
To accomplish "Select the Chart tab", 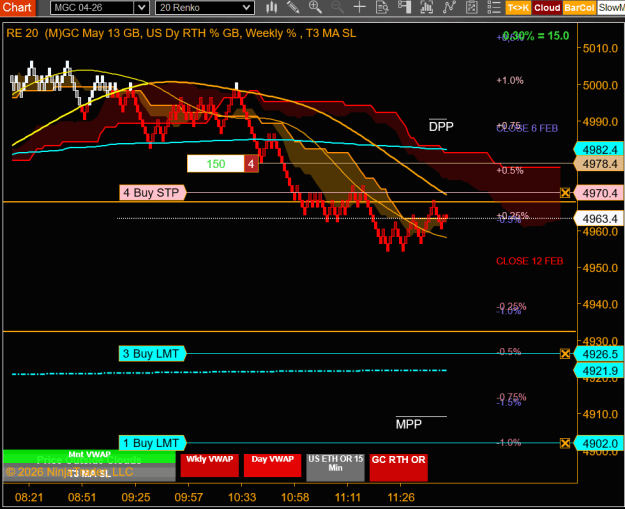I will click(x=18, y=8).
